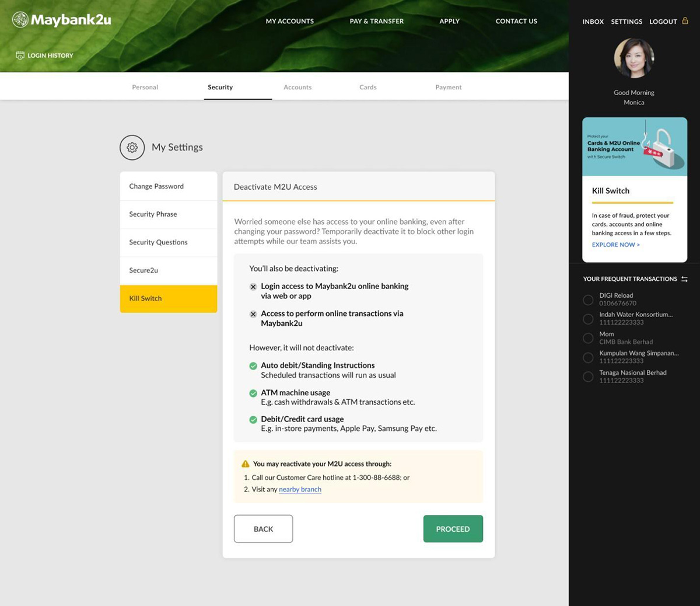Screen dimensions: 700x606
Task: Open Secure2u settings
Action: coord(169,270)
